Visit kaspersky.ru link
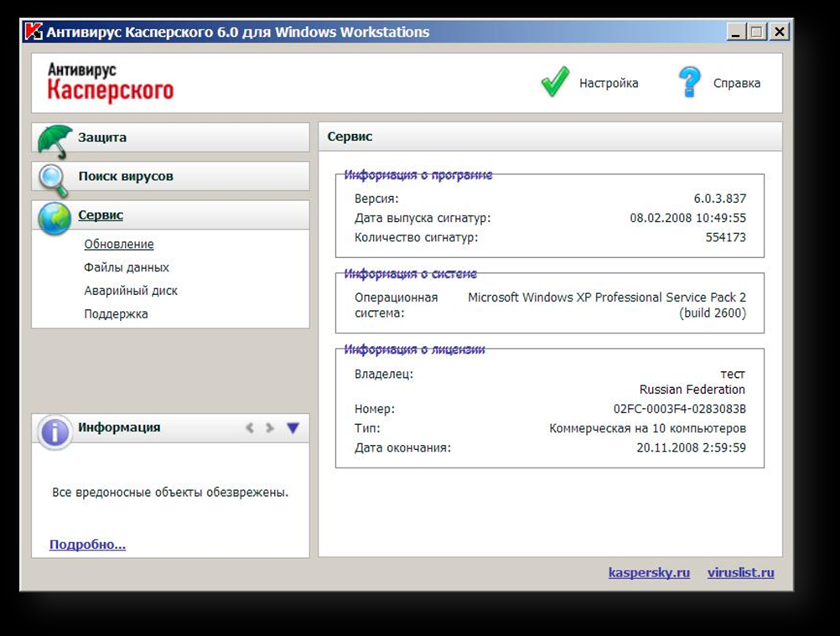The image size is (840, 636). click(650, 573)
